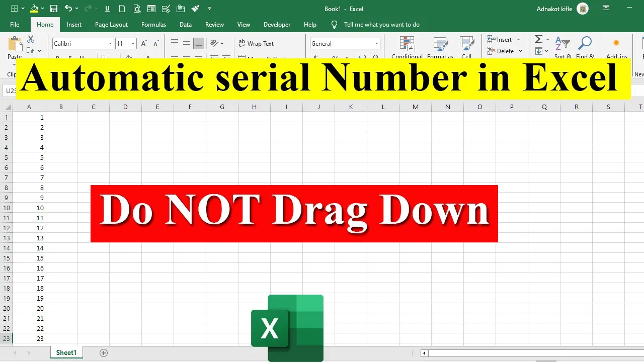Click the Print Preview magnifier page icon

[x=136, y=9]
